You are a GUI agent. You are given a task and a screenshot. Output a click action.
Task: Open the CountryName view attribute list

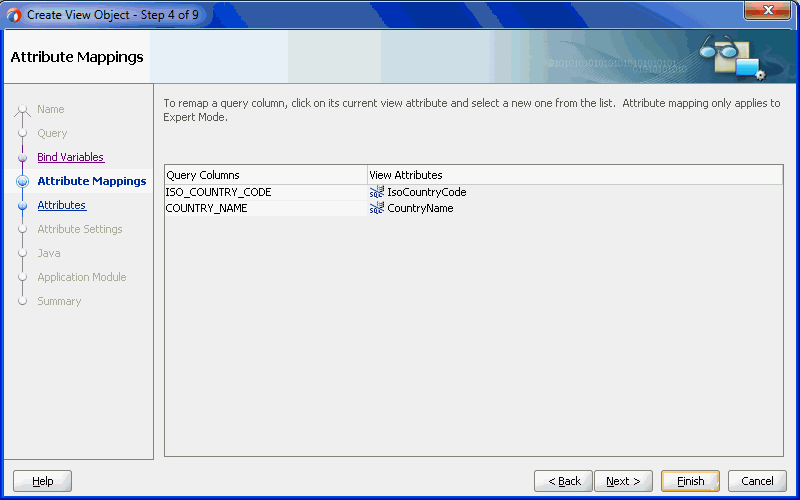point(575,208)
